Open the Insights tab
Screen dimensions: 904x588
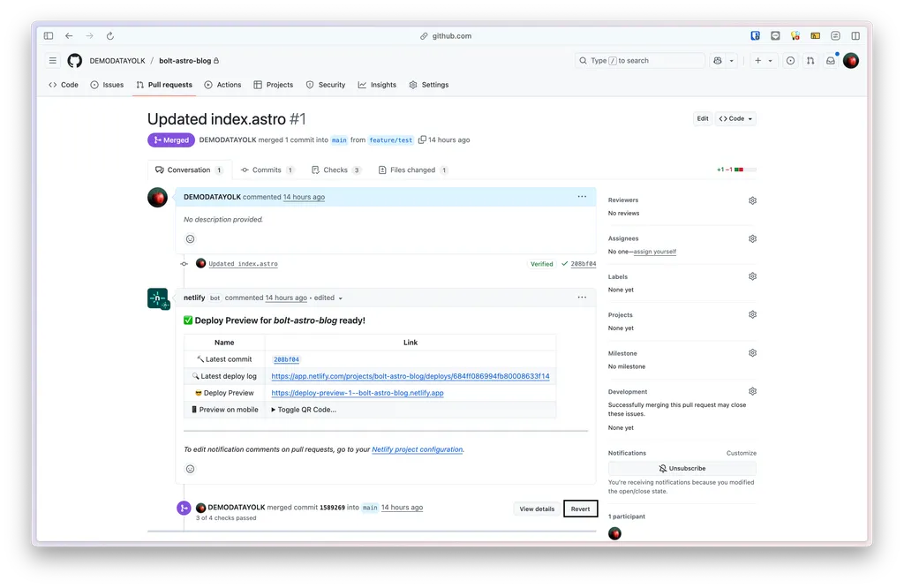click(x=377, y=85)
